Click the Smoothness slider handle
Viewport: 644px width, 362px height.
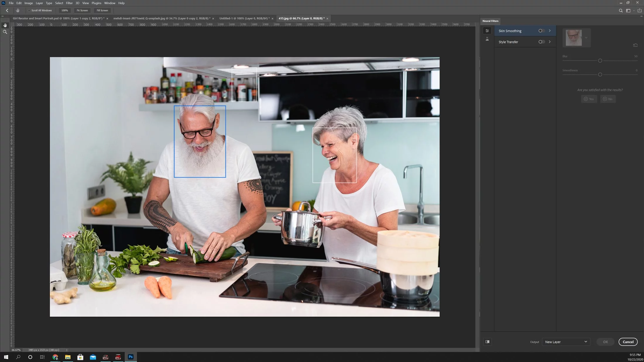click(x=600, y=75)
